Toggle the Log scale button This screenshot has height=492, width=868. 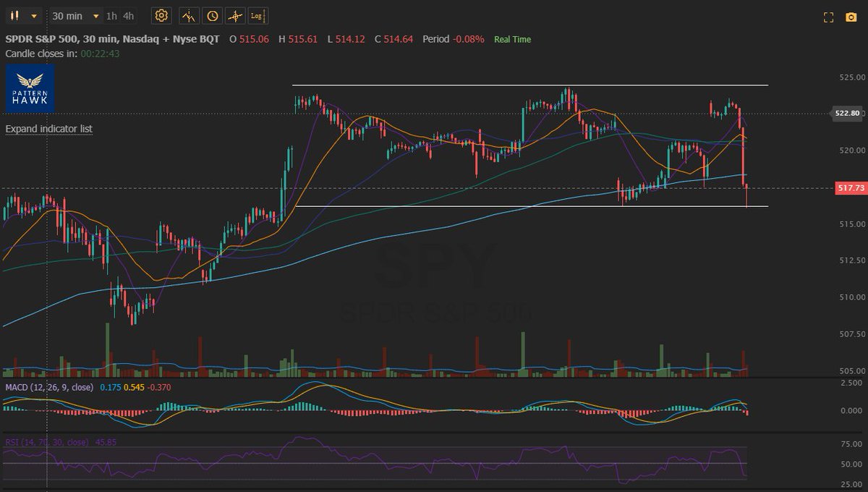pos(257,16)
